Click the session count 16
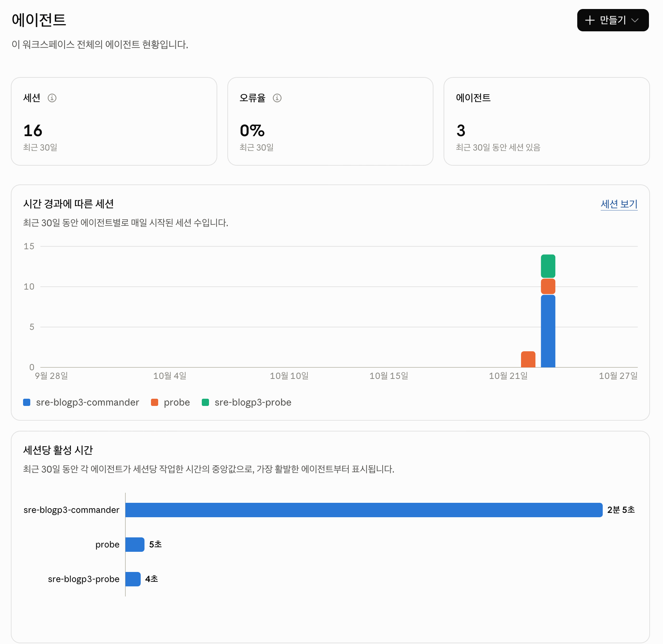663x644 pixels. pos(33,130)
